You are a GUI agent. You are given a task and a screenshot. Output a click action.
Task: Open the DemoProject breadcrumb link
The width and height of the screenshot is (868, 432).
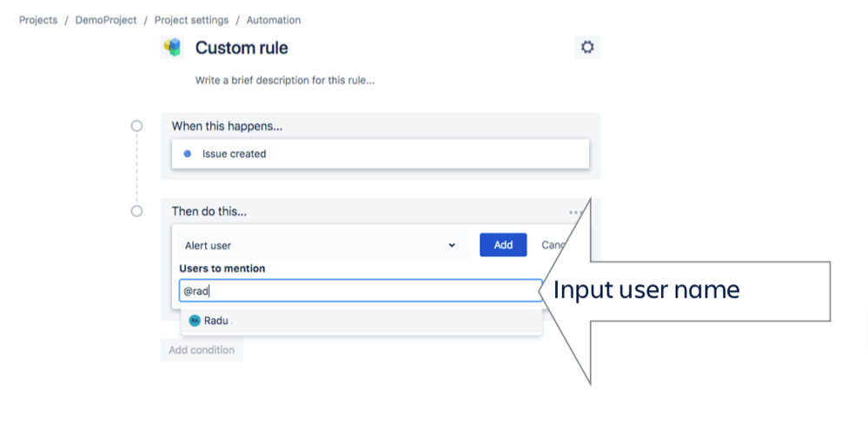(106, 20)
